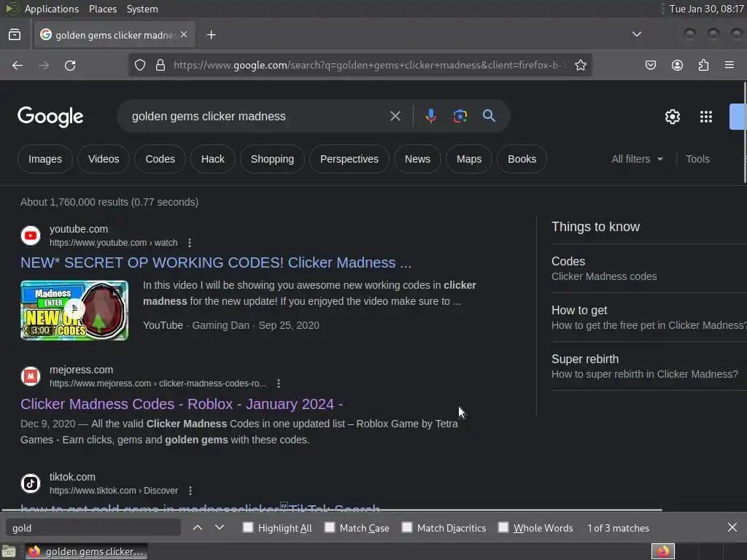Image resolution: width=747 pixels, height=560 pixels.
Task: Open more options for tiktok.com result
Action: [x=190, y=491]
